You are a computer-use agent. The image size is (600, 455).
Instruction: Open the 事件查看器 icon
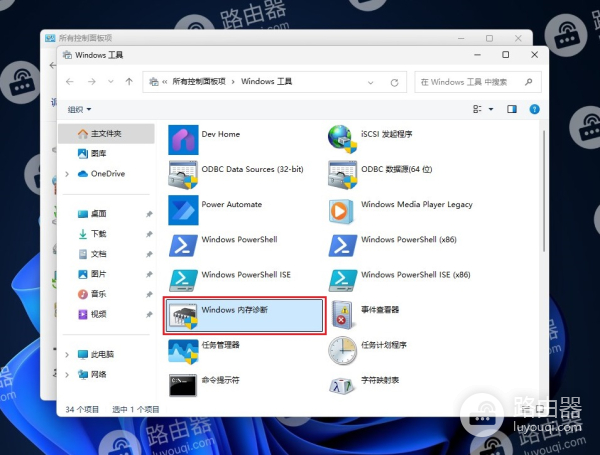coord(342,315)
